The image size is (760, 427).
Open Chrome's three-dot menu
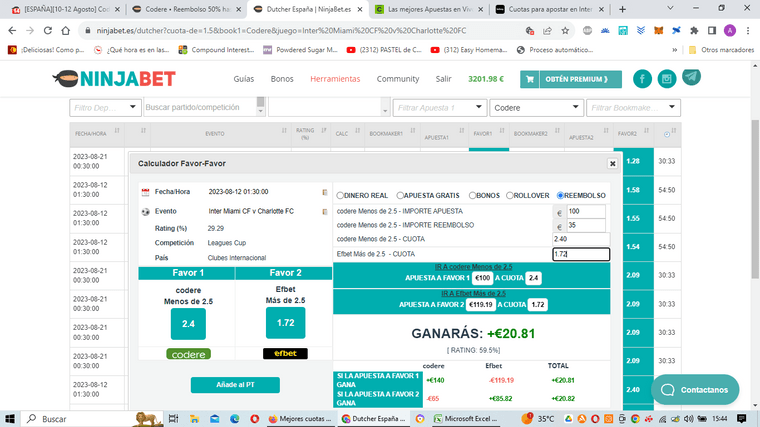pyautogui.click(x=748, y=31)
